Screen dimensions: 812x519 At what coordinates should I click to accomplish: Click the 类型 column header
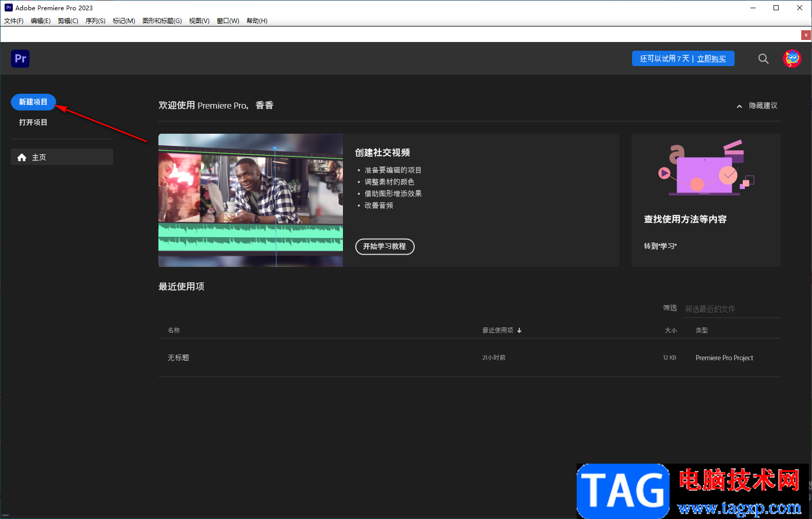click(702, 330)
